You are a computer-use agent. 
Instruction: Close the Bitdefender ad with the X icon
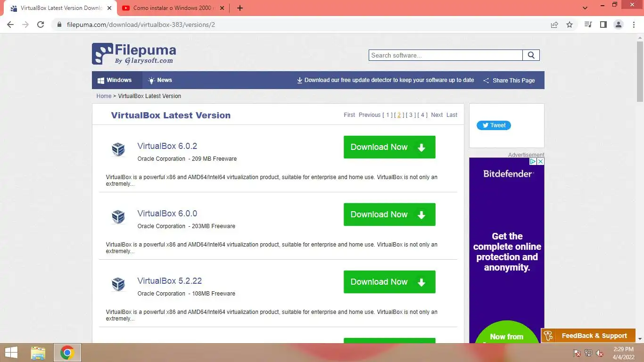[540, 161]
